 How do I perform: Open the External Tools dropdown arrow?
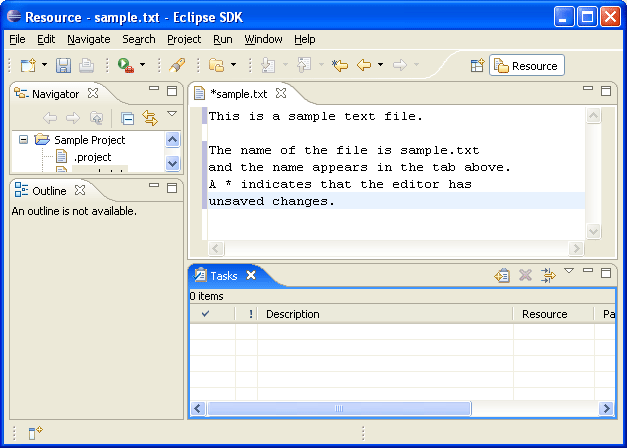[142, 64]
